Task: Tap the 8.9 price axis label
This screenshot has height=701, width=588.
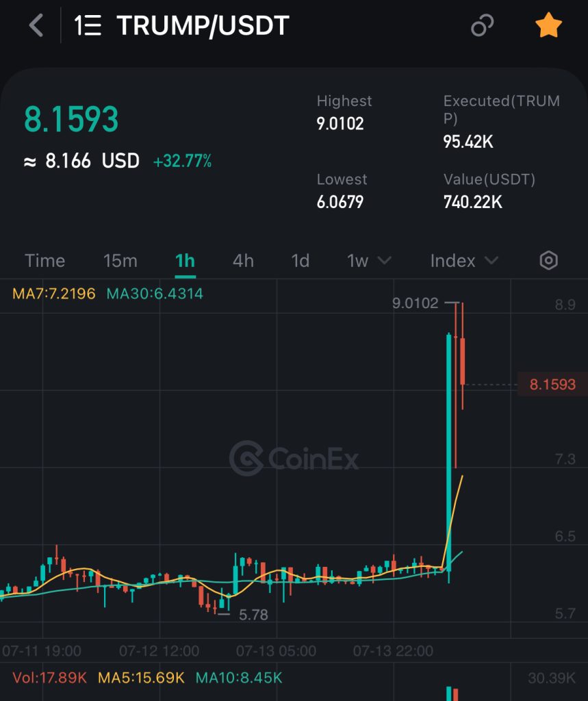Action: [565, 305]
